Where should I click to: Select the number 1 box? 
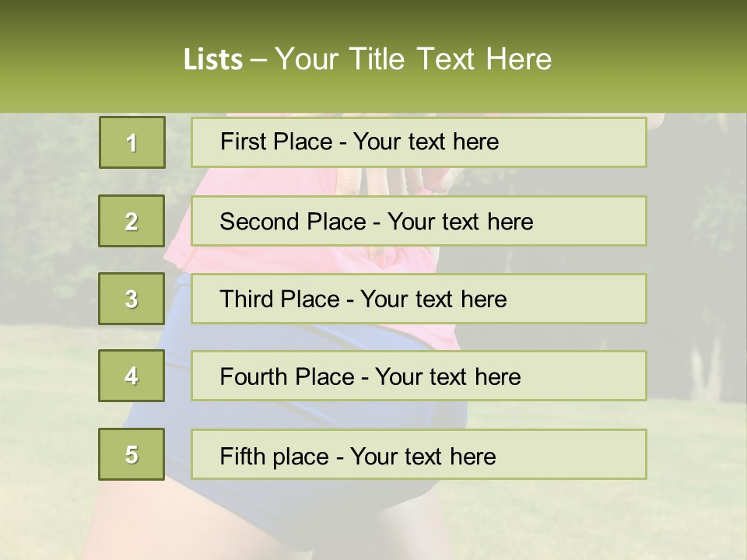132,142
